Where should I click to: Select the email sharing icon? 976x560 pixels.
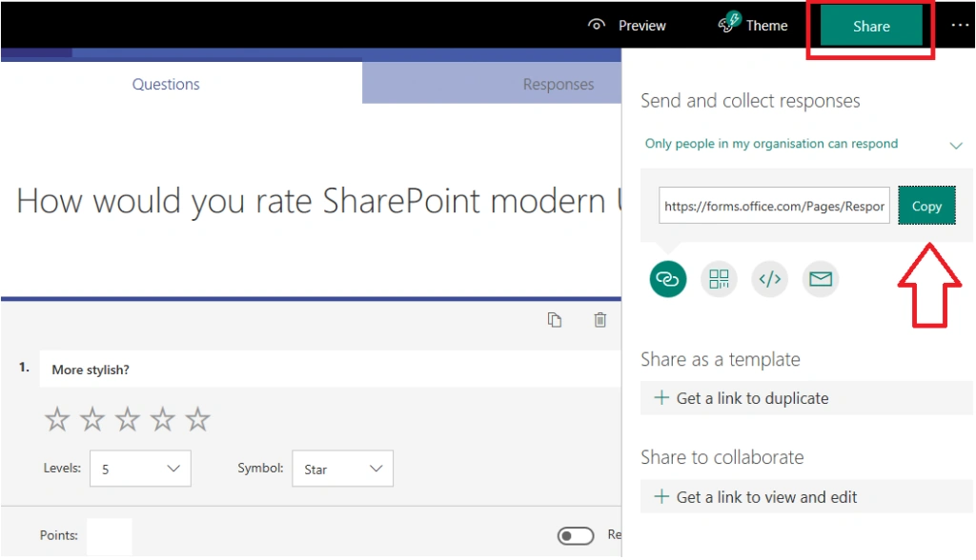(x=821, y=279)
